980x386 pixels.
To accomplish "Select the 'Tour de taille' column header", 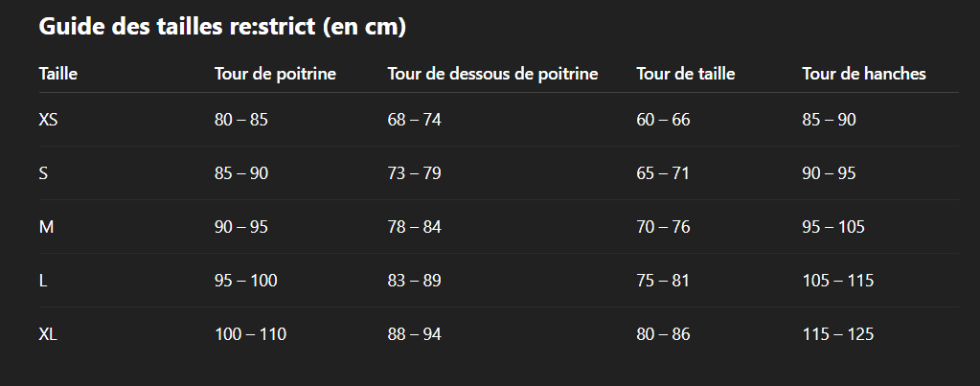I will click(686, 74).
